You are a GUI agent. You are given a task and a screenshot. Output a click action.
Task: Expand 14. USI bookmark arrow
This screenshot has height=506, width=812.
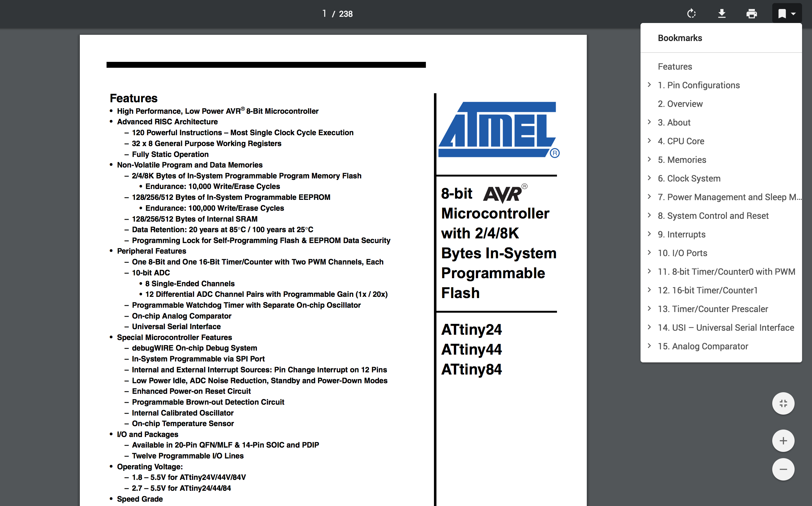point(650,327)
